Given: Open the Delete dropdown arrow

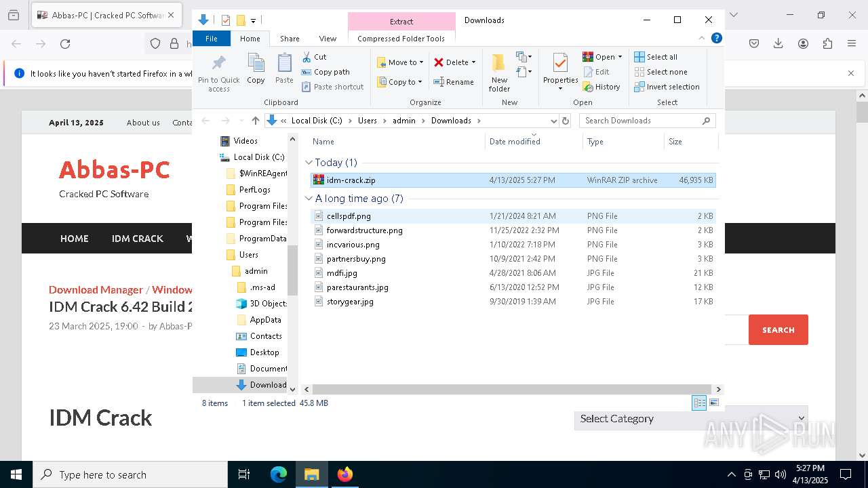Looking at the screenshot, I should [473, 62].
